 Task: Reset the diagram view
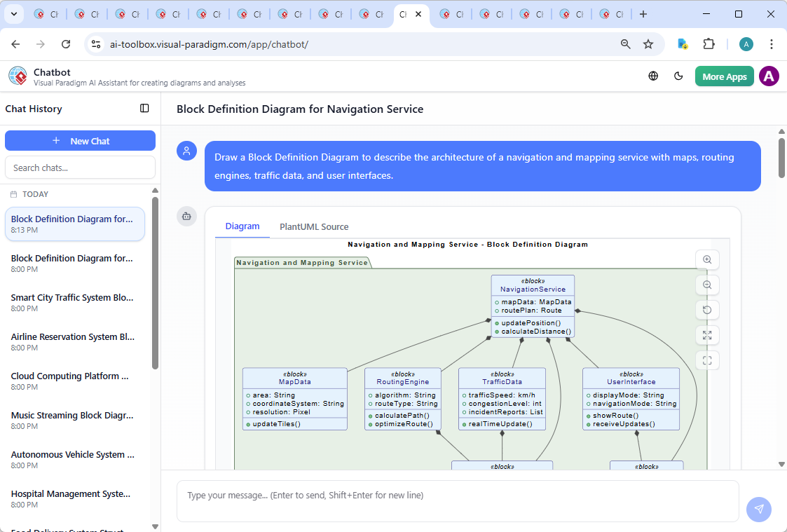click(x=707, y=310)
